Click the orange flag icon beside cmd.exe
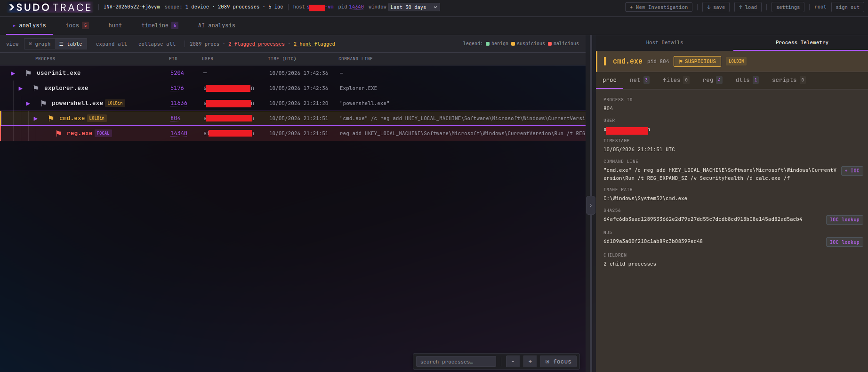This screenshot has width=868, height=372. click(51, 118)
